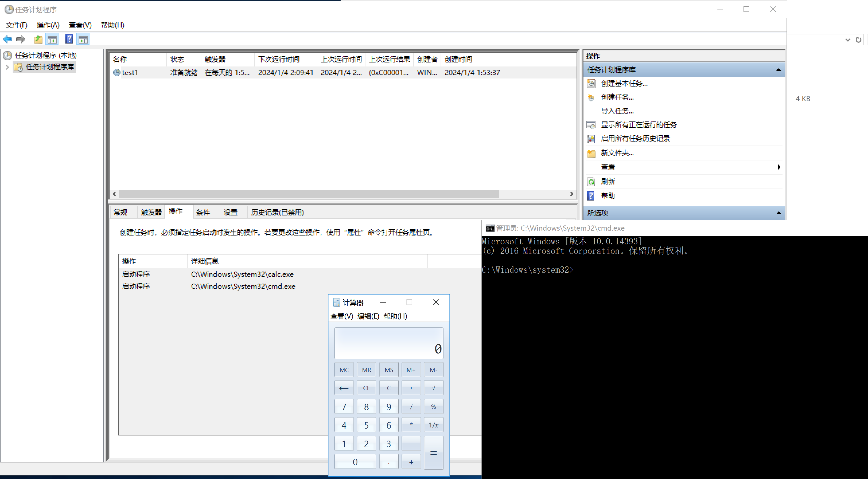Click the refresh icon in the actions pane
The width and height of the screenshot is (868, 479).
591,182
